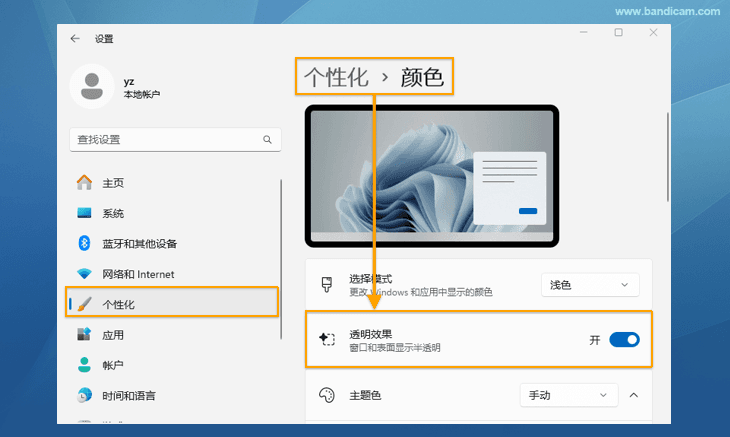Click the 本地帐户 label under yz
The image size is (730, 437).
(x=142, y=94)
